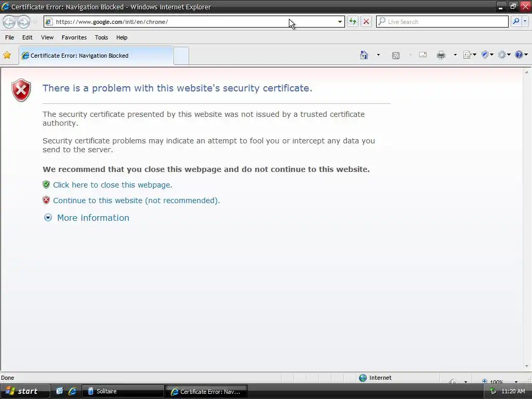Screen dimensions: 532x399
Task: Expand the More information arrow
Action: [48, 218]
